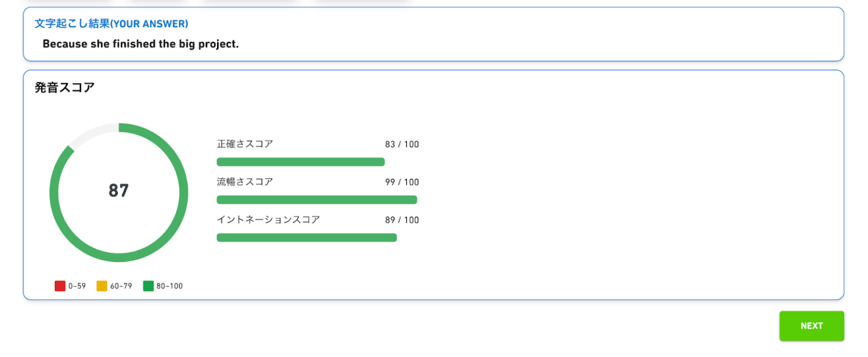
Task: Click the 99 / 100 fluency score value
Action: (402, 182)
